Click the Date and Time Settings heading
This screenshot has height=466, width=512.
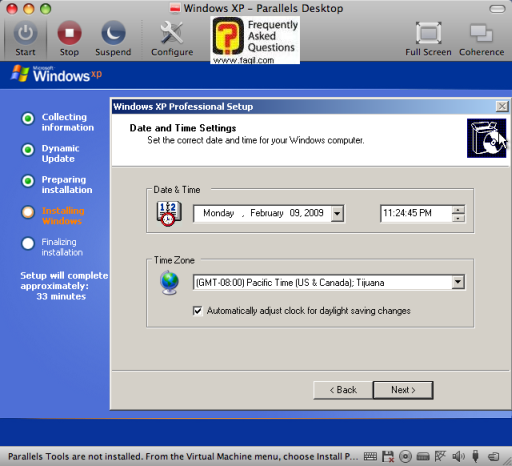point(183,128)
